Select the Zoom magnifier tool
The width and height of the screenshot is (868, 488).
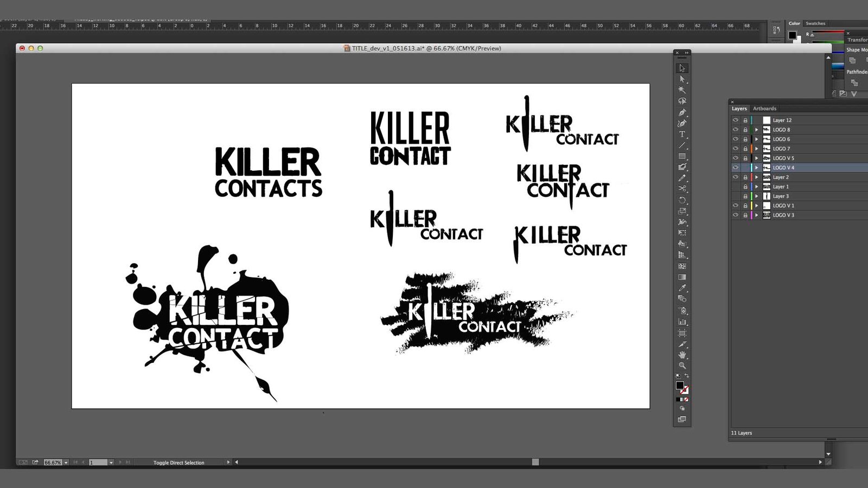682,365
